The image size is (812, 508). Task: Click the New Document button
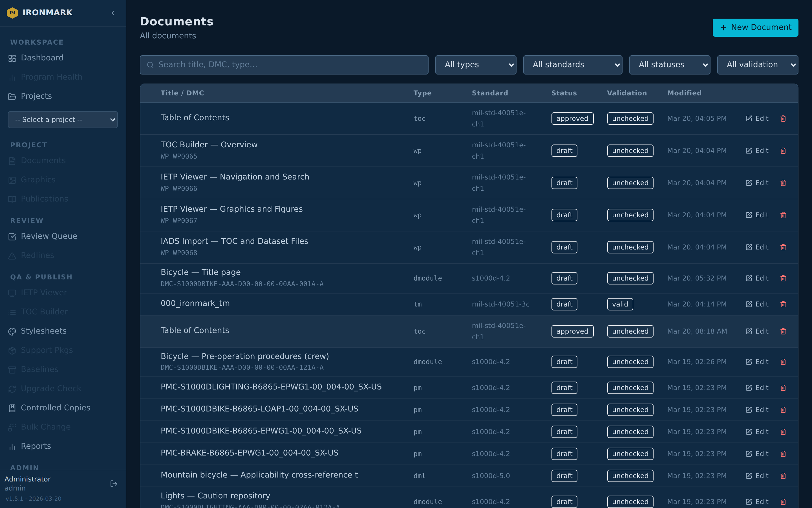(755, 28)
